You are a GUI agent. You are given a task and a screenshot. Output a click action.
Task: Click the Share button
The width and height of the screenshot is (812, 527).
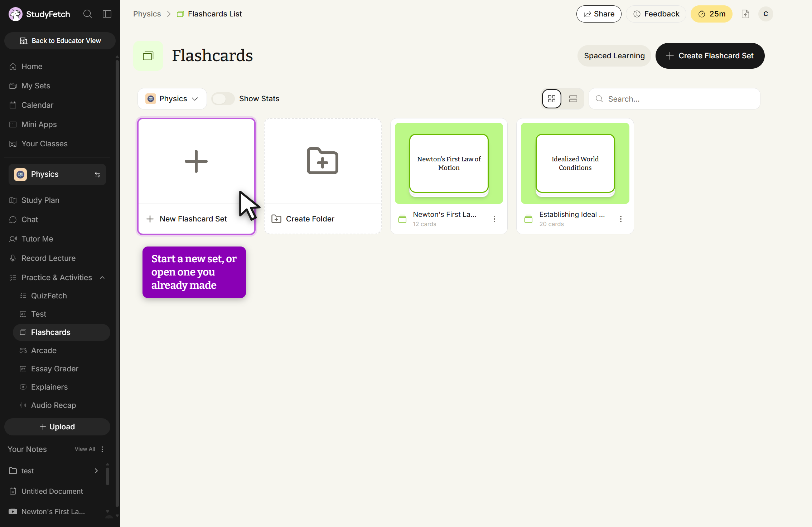599,14
